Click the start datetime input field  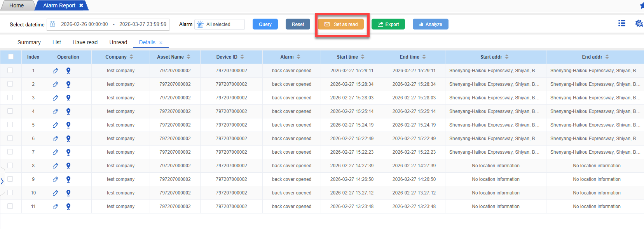[84, 24]
